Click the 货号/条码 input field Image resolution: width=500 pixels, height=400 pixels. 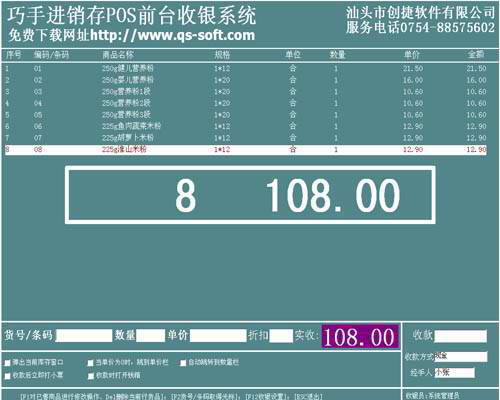(84, 336)
